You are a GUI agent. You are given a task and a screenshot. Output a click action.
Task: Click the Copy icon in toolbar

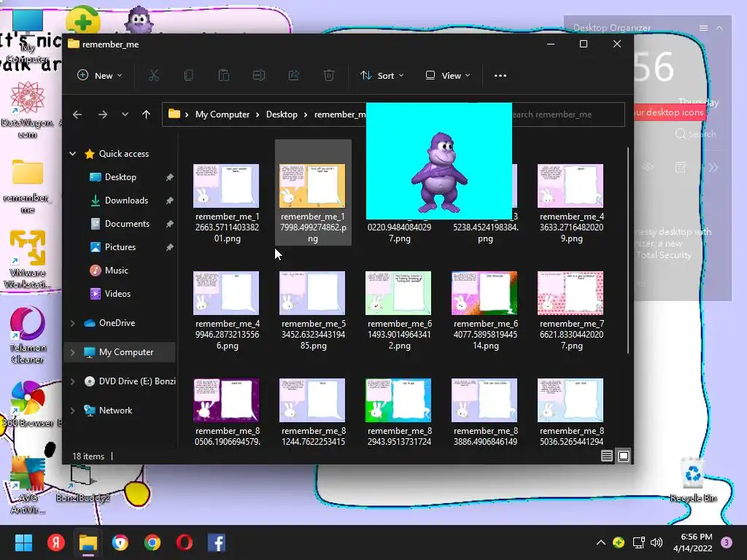pyautogui.click(x=189, y=75)
